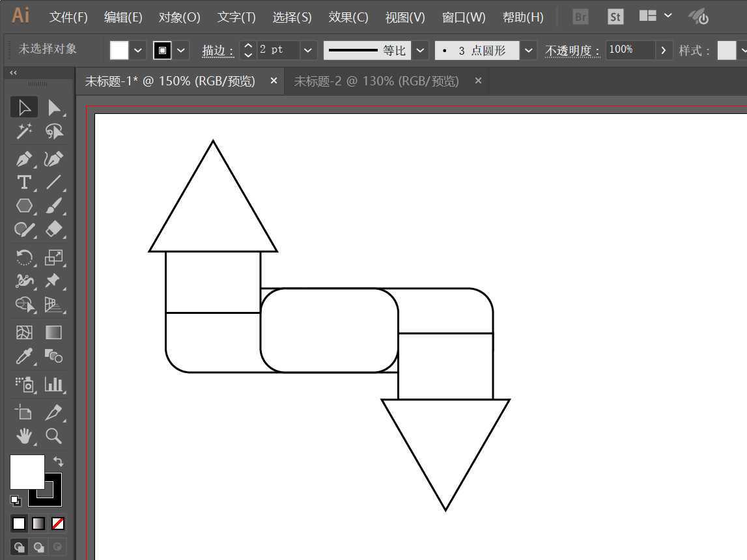Select the Rotate tool
Viewport: 747px width, 560px height.
(x=24, y=258)
